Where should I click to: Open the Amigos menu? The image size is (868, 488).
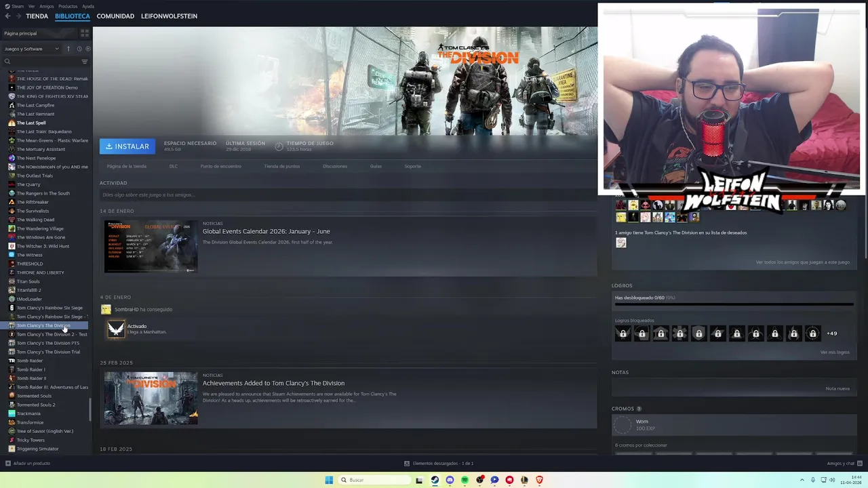pos(47,6)
